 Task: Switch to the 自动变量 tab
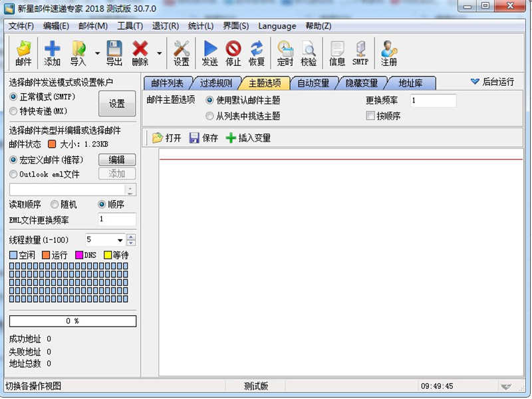click(x=313, y=83)
